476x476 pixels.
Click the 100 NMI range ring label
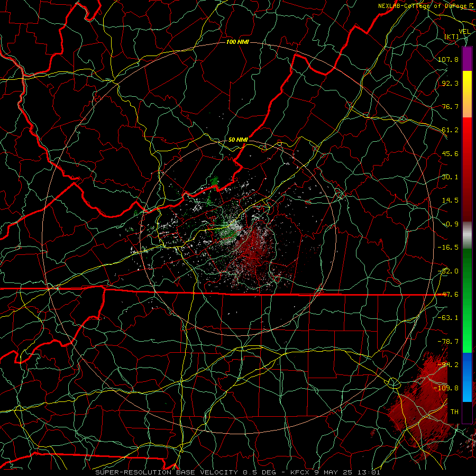(237, 42)
